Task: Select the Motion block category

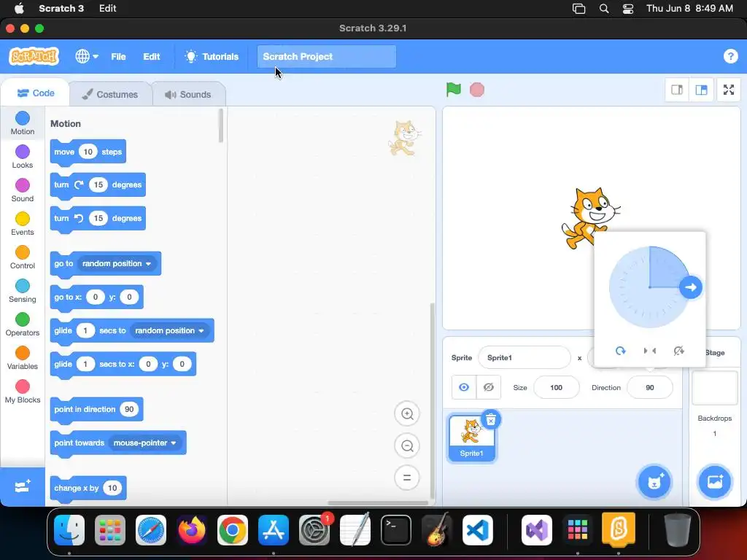Action: tap(23, 122)
